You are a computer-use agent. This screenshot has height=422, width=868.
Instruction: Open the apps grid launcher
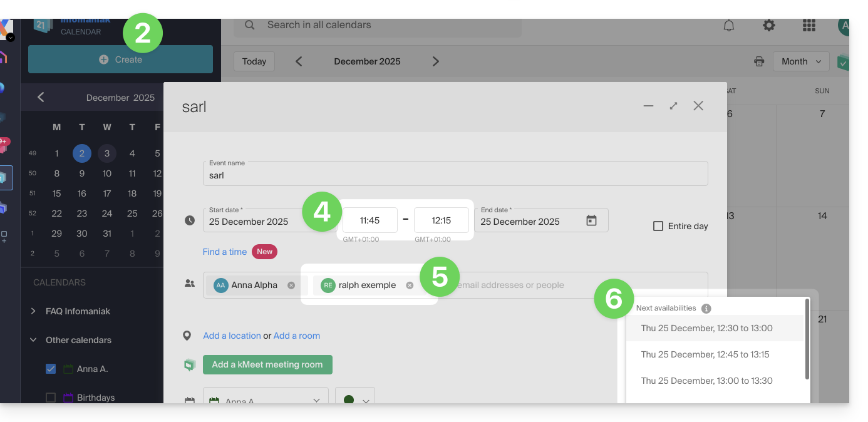[x=809, y=26]
